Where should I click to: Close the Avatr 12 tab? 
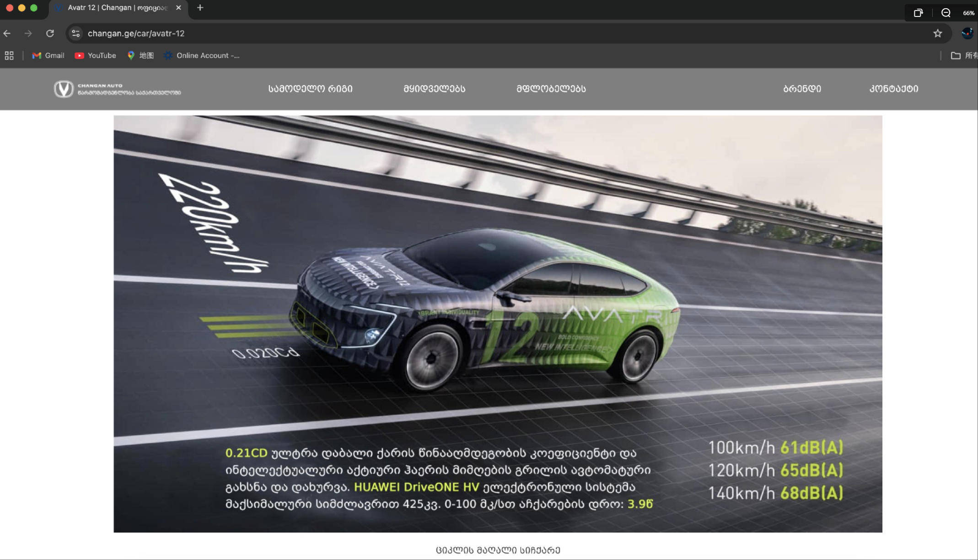pos(178,8)
